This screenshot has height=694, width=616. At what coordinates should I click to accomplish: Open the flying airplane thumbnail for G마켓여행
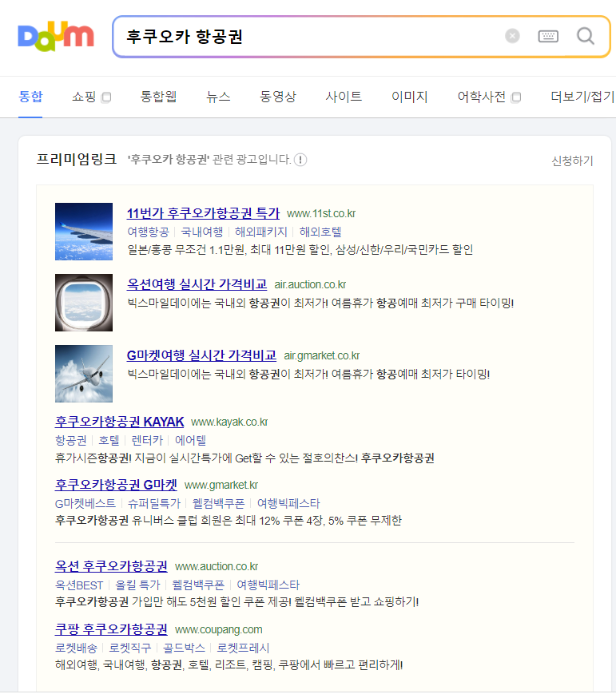point(84,374)
